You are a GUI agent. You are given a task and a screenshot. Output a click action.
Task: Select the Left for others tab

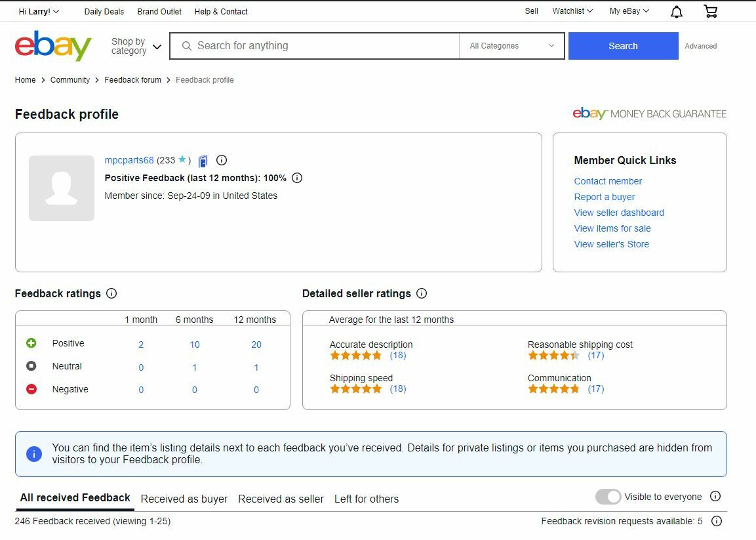point(367,499)
